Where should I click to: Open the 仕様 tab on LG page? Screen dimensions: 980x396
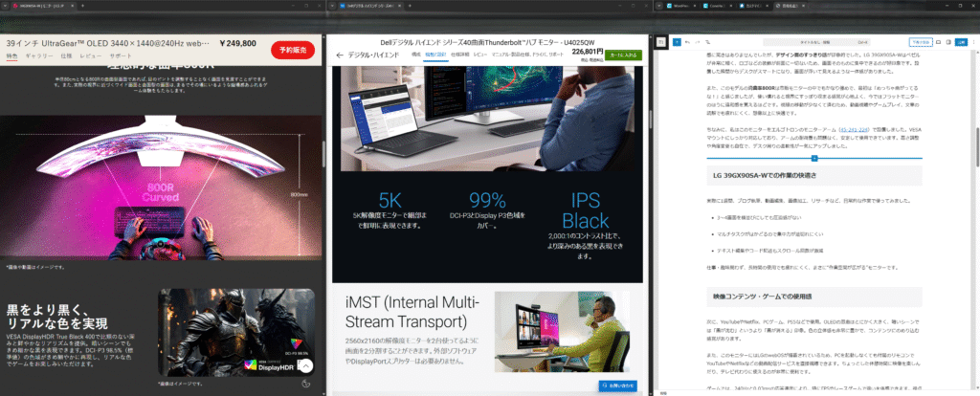click(x=66, y=56)
